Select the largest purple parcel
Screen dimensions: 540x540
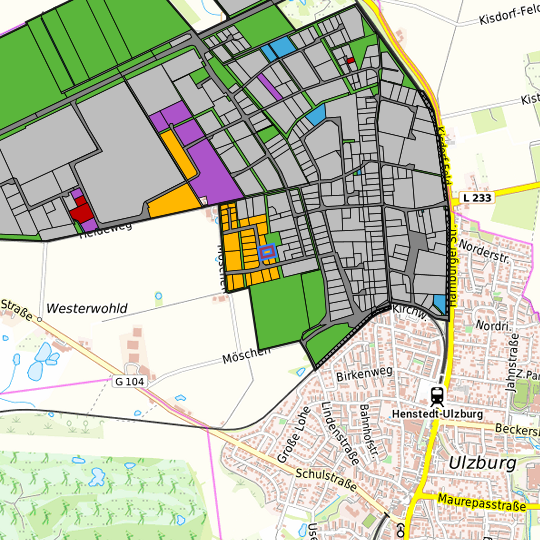[214, 172]
